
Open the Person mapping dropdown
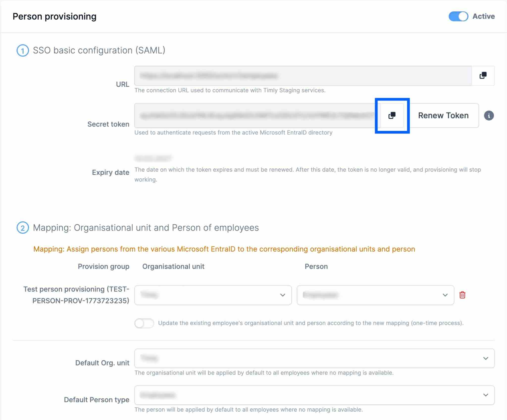coord(375,295)
